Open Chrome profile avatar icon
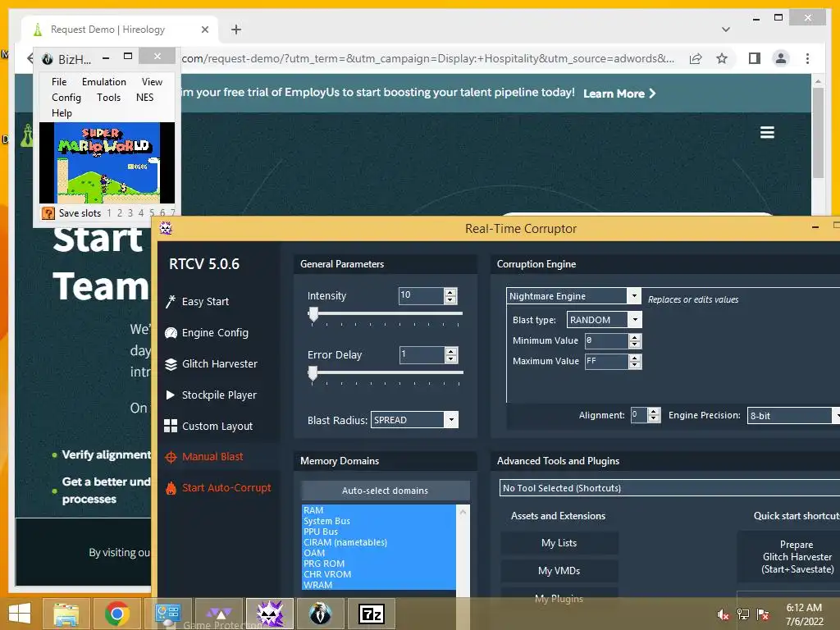This screenshot has width=840, height=630. pyautogui.click(x=781, y=58)
